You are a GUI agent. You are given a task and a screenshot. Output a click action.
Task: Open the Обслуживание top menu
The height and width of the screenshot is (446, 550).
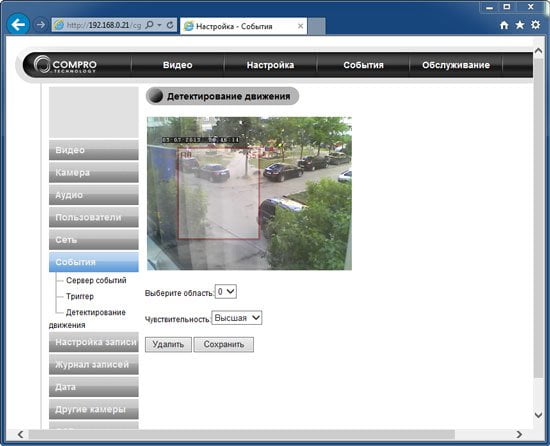coord(456,65)
